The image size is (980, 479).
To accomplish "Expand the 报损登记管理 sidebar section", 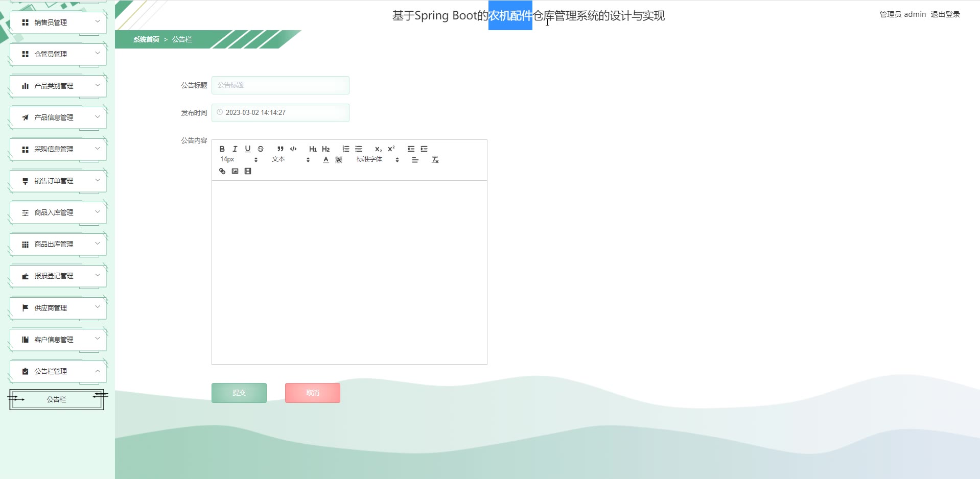I will [x=58, y=276].
